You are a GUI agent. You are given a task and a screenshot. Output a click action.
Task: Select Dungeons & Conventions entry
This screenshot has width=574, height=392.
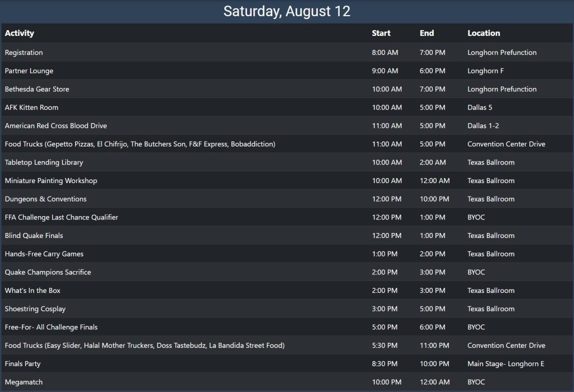[46, 199]
